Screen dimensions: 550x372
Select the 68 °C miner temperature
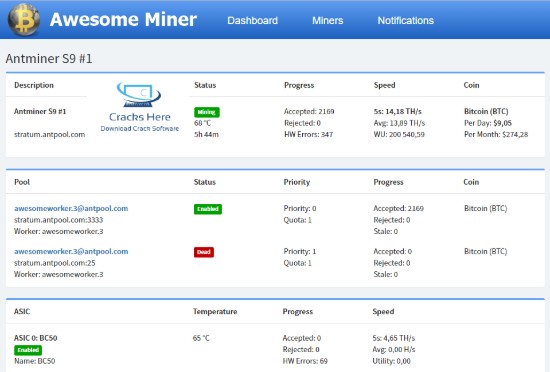[x=202, y=123]
